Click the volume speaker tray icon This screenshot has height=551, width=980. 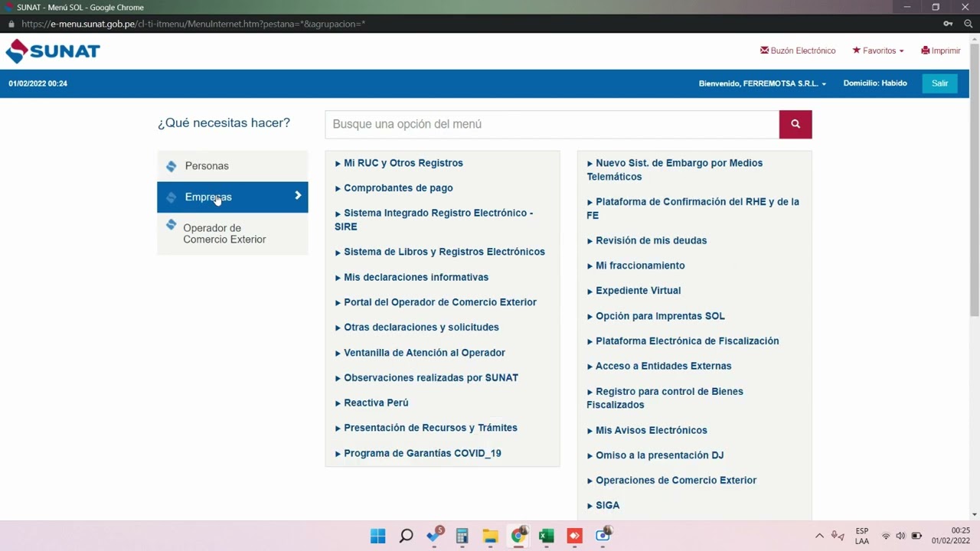pos(900,536)
